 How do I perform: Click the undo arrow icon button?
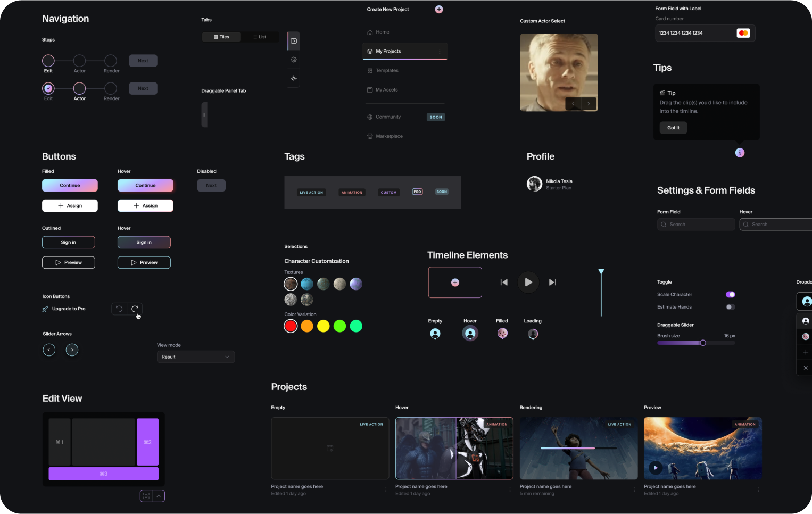[x=119, y=309]
